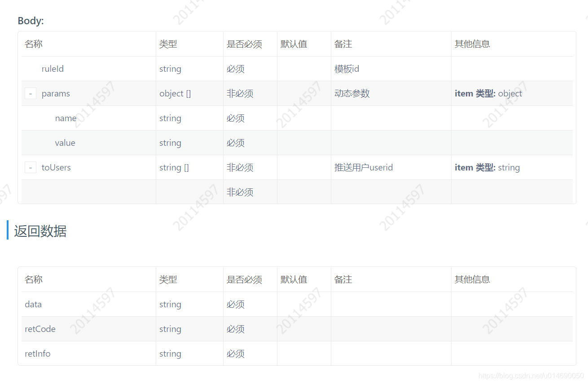Viewport: 588px width, 384px height.
Task: Click the 其他信息 header in response table
Action: point(472,279)
